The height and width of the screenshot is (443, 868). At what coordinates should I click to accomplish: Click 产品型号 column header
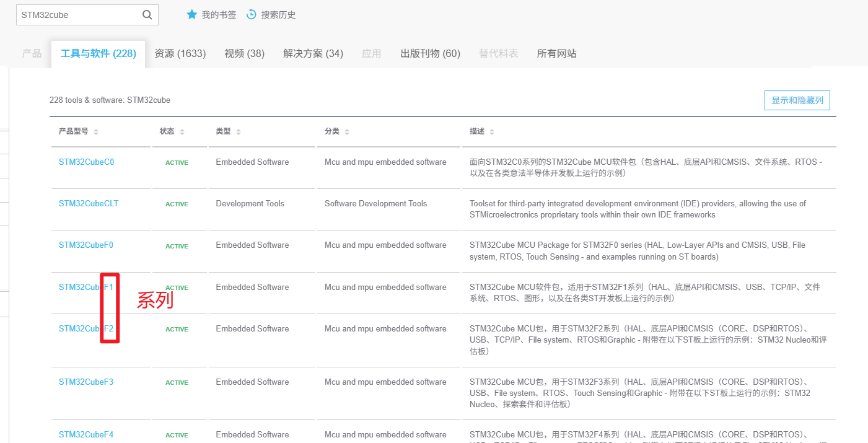[x=74, y=132]
